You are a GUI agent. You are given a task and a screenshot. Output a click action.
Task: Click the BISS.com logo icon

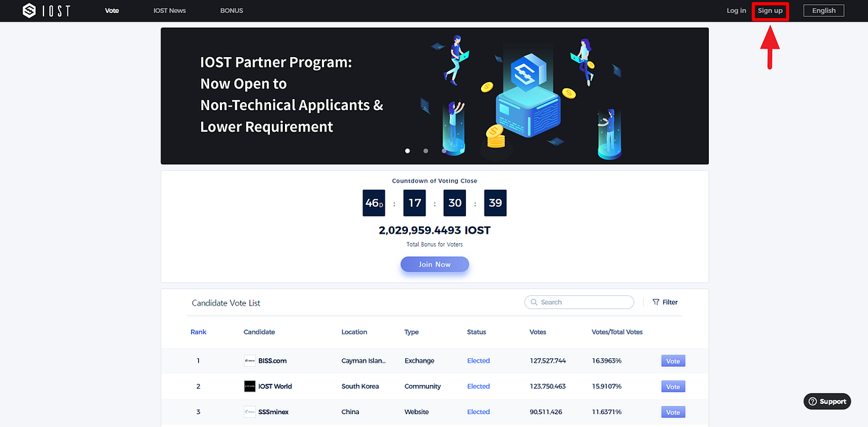tap(250, 361)
